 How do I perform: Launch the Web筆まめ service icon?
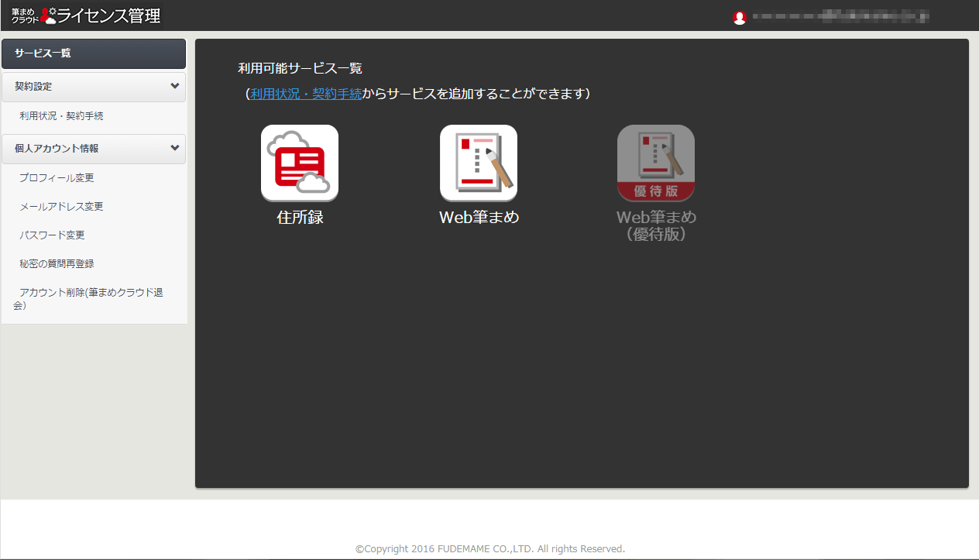pos(479,163)
